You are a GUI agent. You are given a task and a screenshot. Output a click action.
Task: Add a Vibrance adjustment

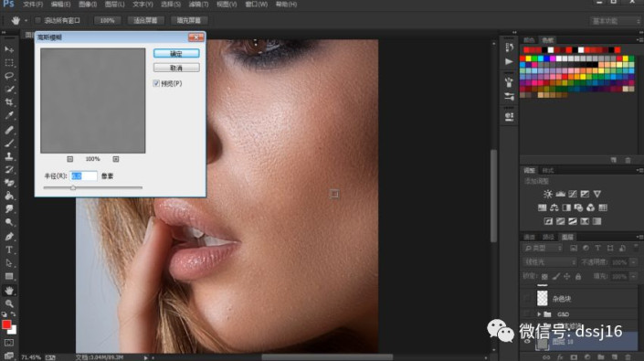[x=596, y=194]
